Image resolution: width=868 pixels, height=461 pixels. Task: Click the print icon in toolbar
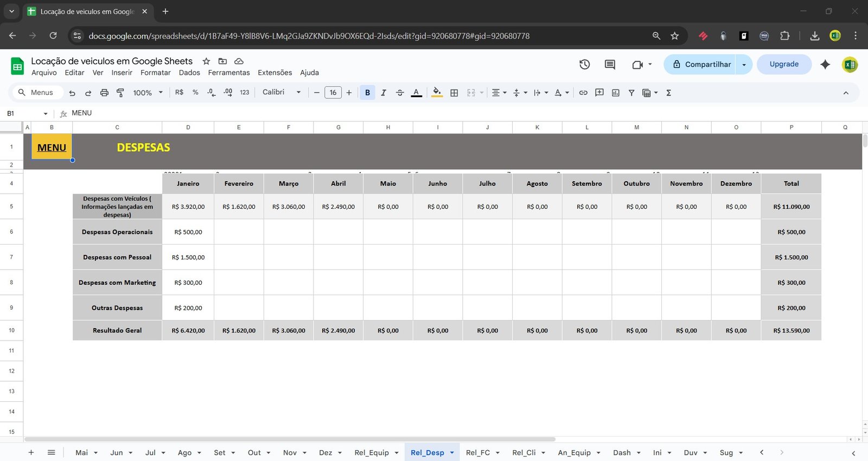click(x=104, y=93)
